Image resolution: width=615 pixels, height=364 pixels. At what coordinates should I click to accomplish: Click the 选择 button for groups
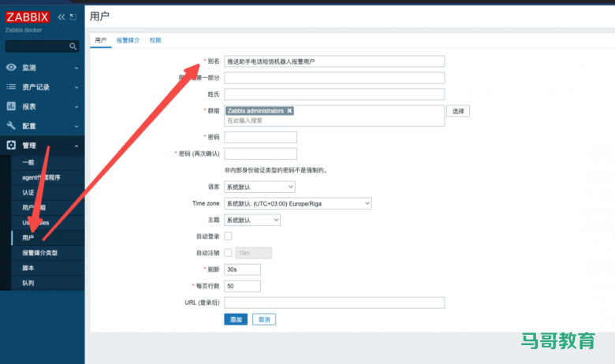(458, 112)
